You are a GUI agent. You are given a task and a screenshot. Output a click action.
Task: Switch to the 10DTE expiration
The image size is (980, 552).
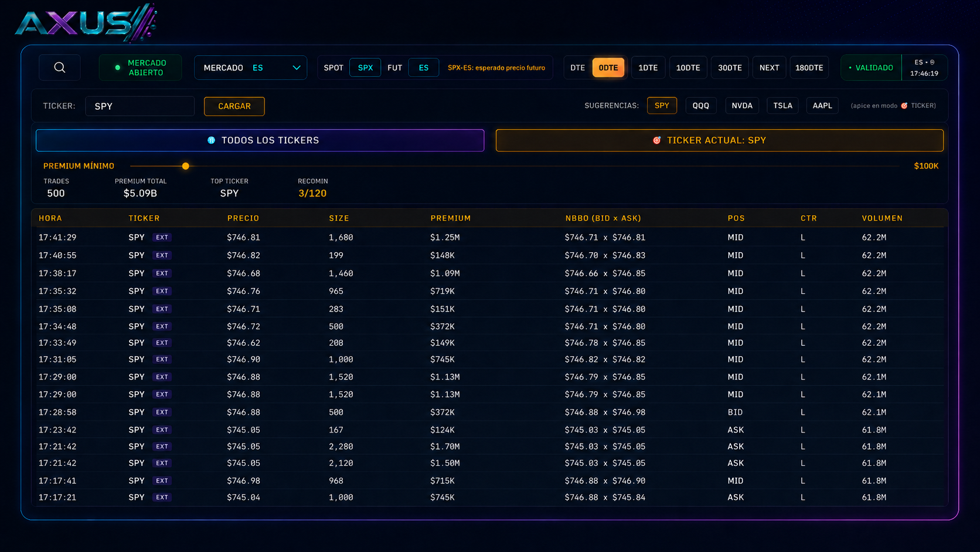688,67
